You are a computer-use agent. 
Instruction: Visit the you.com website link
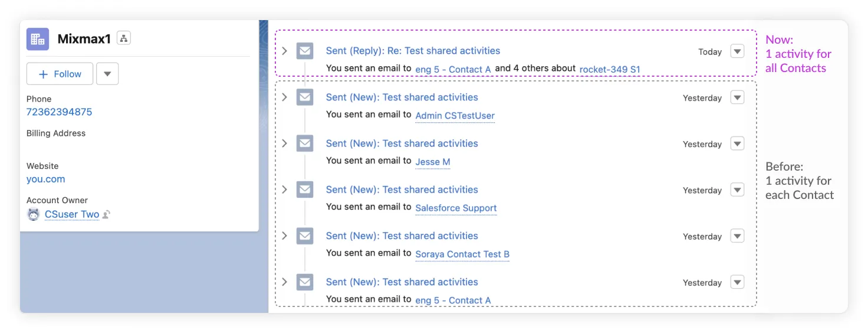coord(45,179)
